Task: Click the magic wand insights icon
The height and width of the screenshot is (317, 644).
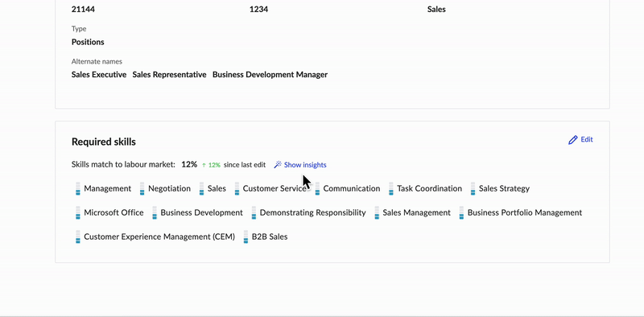Action: [x=278, y=165]
